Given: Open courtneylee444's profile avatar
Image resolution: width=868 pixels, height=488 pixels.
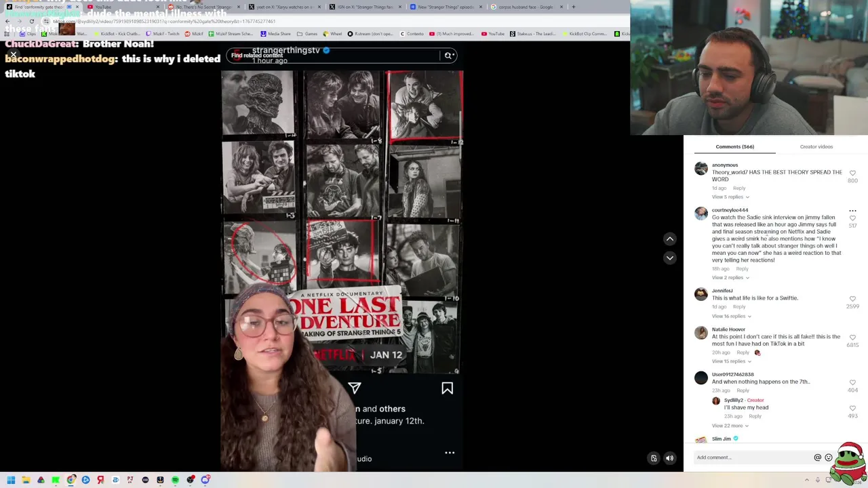Looking at the screenshot, I should click(701, 214).
